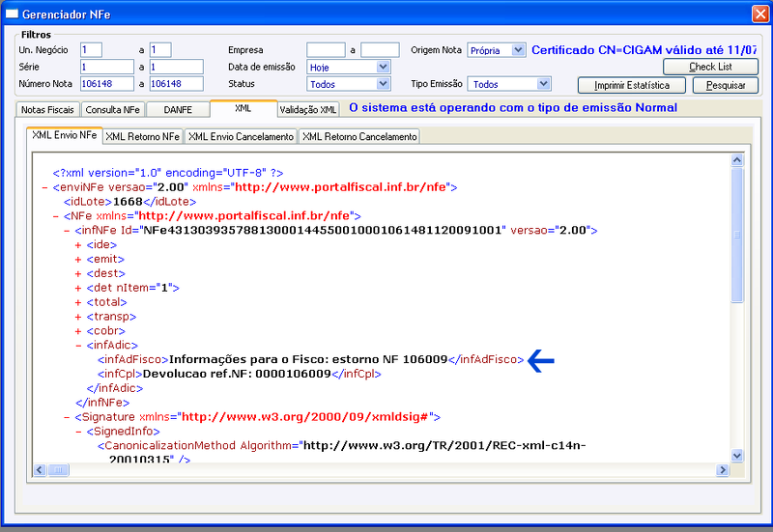Close the Gerenciador NFe window
The image size is (773, 532).
tap(759, 14)
